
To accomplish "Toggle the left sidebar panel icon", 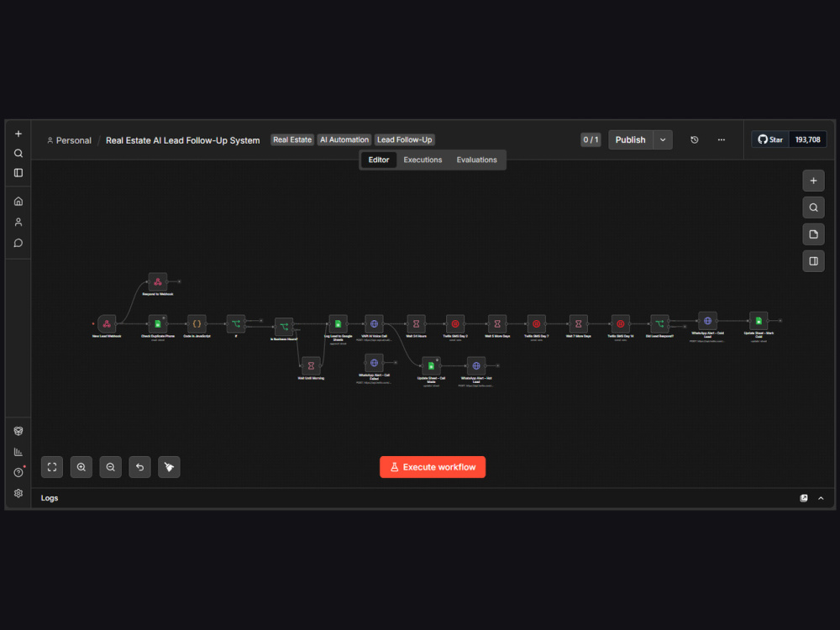I will click(x=18, y=172).
